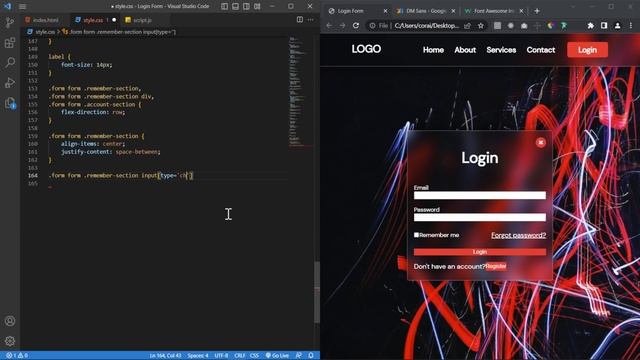Start Go Live server
The image size is (640, 360).
(278, 356)
